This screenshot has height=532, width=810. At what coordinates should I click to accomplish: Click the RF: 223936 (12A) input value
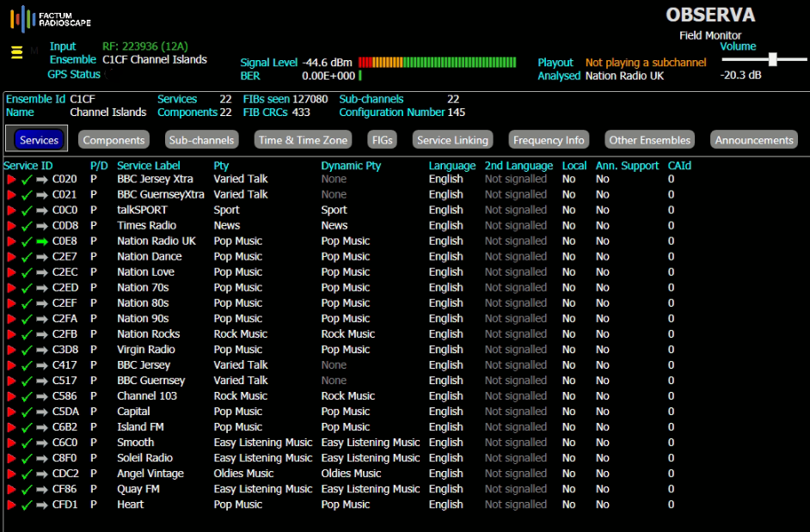[145, 46]
